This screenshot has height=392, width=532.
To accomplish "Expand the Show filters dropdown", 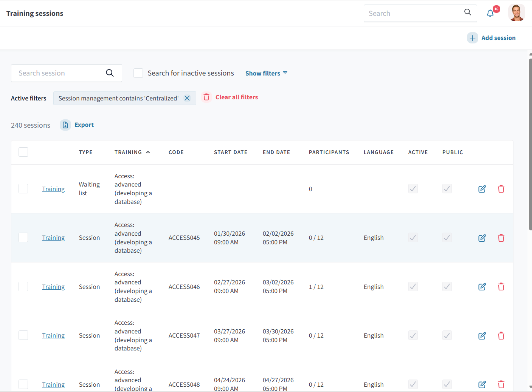I will point(266,73).
